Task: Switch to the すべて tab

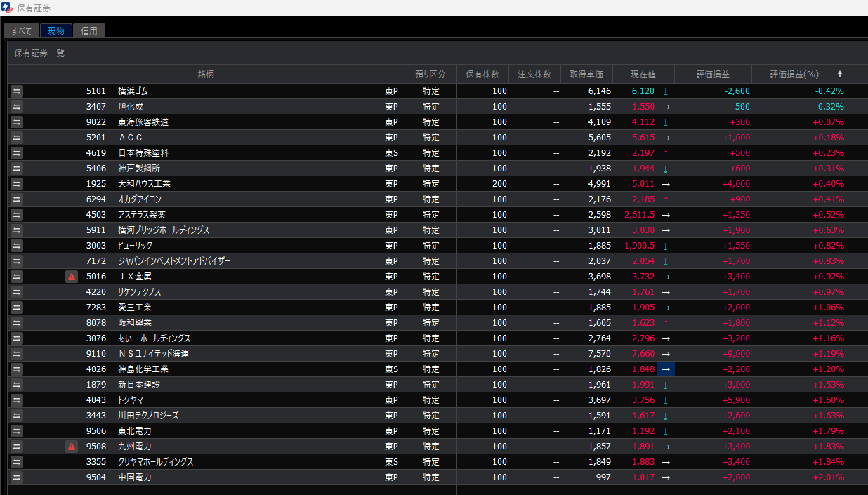Action: point(21,31)
